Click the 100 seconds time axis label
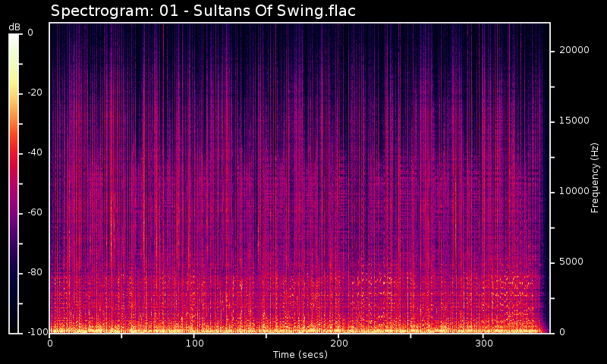This screenshot has width=607, height=364. 194,344
